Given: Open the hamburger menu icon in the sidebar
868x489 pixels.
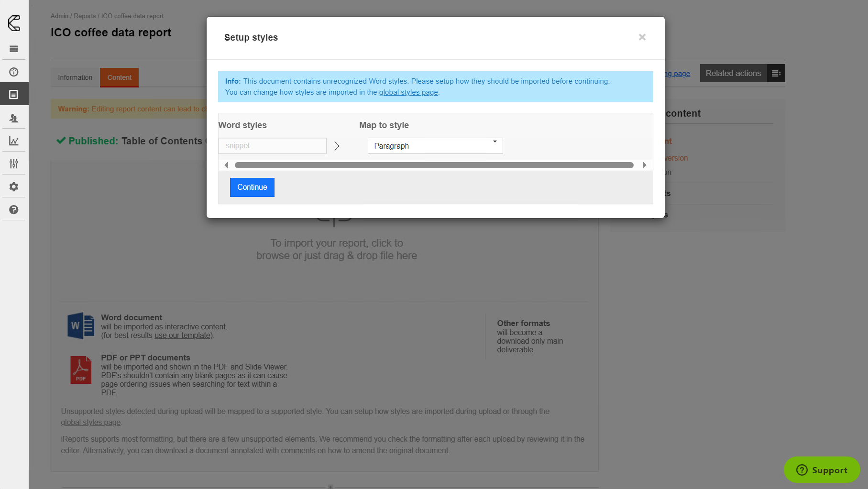Looking at the screenshot, I should [x=14, y=49].
